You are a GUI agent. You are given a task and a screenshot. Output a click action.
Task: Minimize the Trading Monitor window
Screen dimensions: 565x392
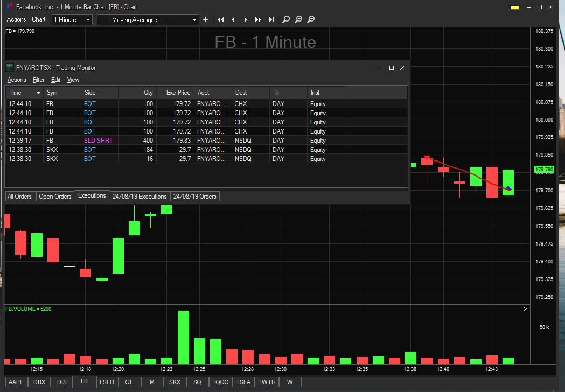click(380, 68)
